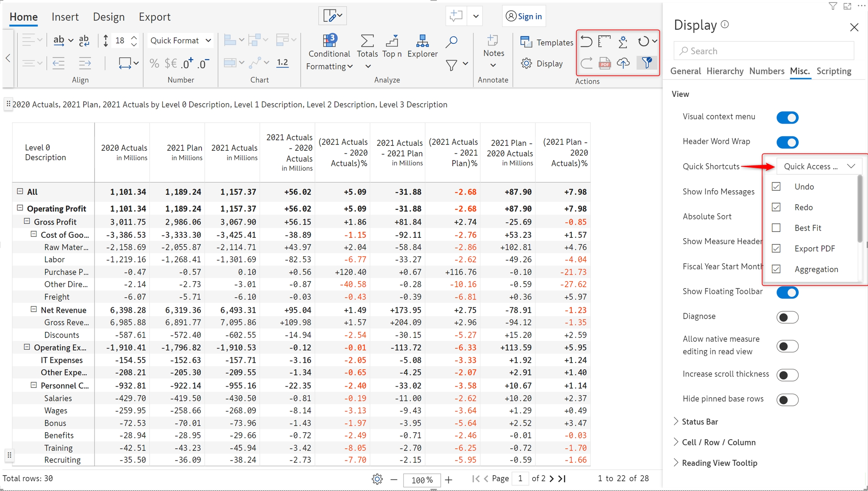Click the Conditional Formatting icon
Screen dimensions: 868x491
tap(329, 41)
